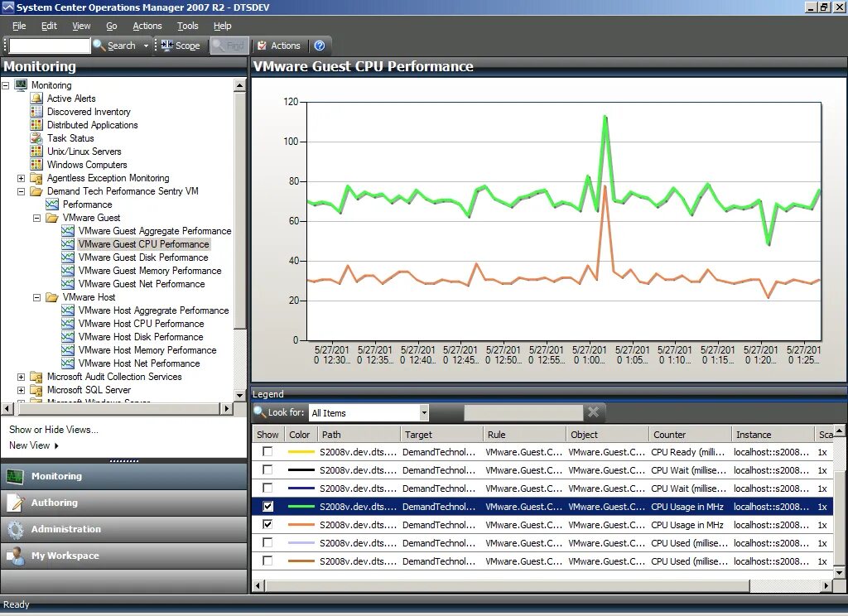Click VMware Host Memory Performance chart icon

point(68,350)
